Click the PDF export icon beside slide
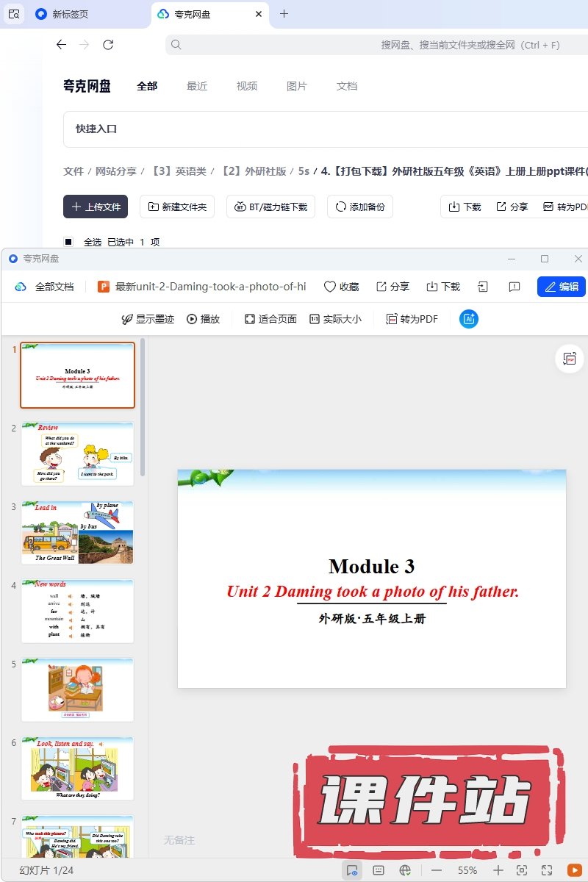Image resolution: width=588 pixels, height=882 pixels. [x=569, y=359]
